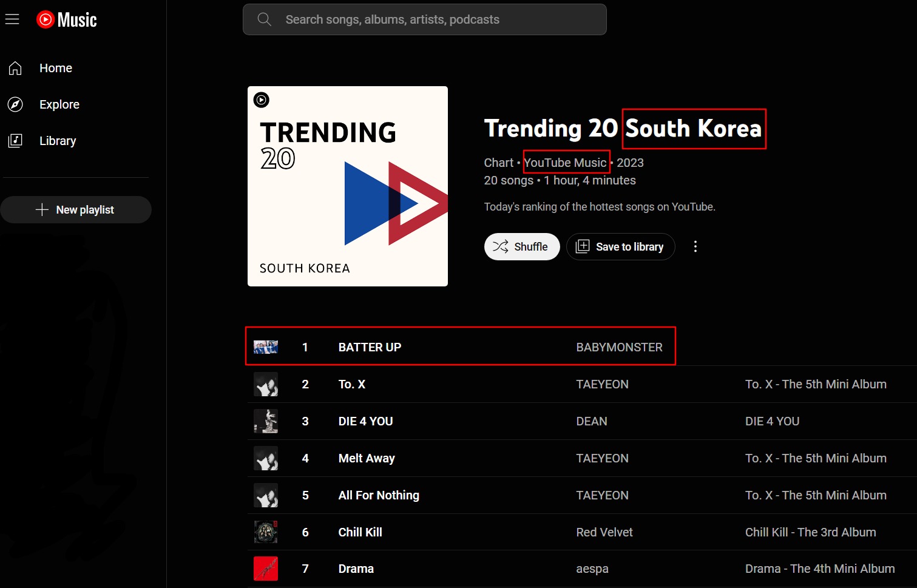
Task: Open the YouTube Music channel link
Action: (565, 163)
